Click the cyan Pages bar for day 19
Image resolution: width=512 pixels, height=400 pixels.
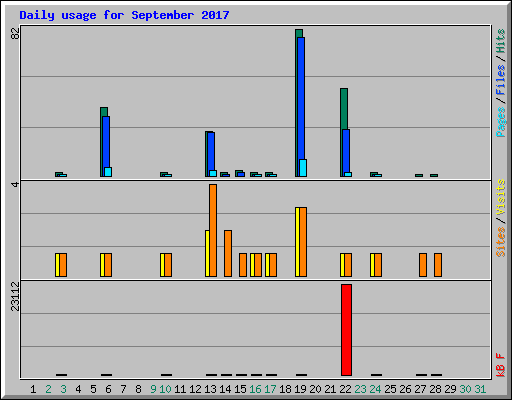tap(303, 168)
